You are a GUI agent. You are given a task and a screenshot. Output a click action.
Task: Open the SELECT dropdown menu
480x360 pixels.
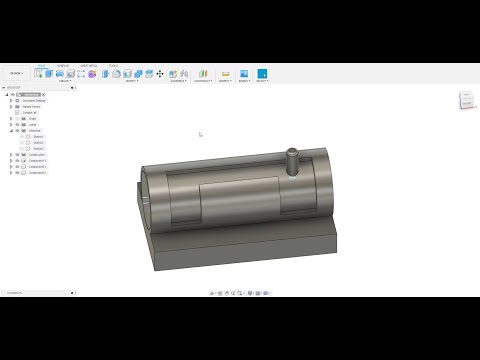point(262,81)
